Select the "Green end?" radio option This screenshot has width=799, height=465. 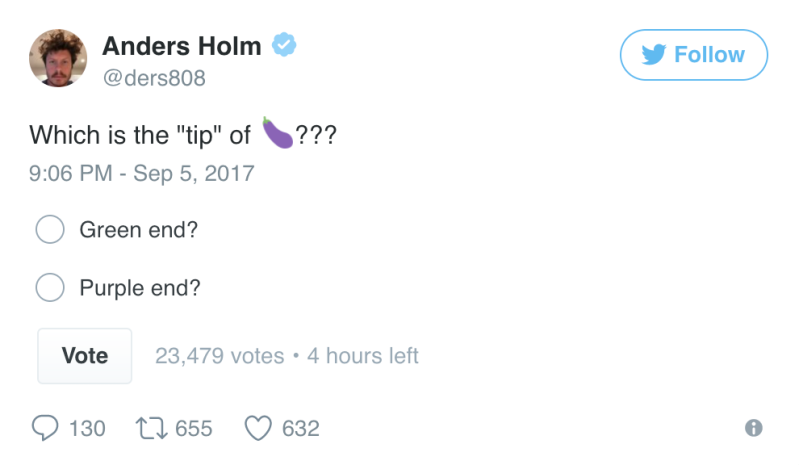click(50, 230)
